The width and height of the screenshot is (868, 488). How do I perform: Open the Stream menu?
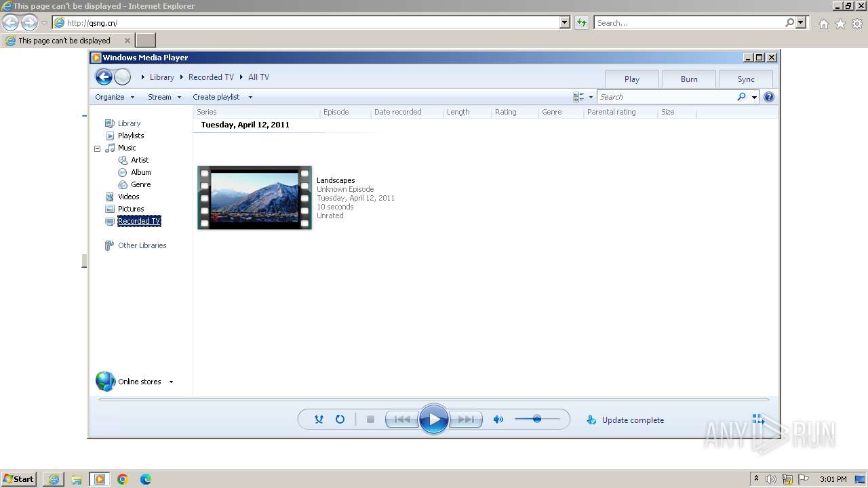(165, 97)
